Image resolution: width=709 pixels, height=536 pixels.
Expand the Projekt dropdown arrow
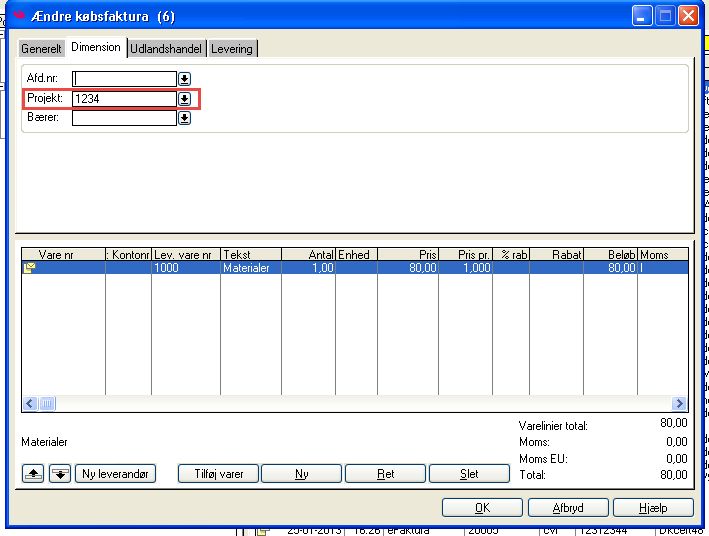[184, 99]
